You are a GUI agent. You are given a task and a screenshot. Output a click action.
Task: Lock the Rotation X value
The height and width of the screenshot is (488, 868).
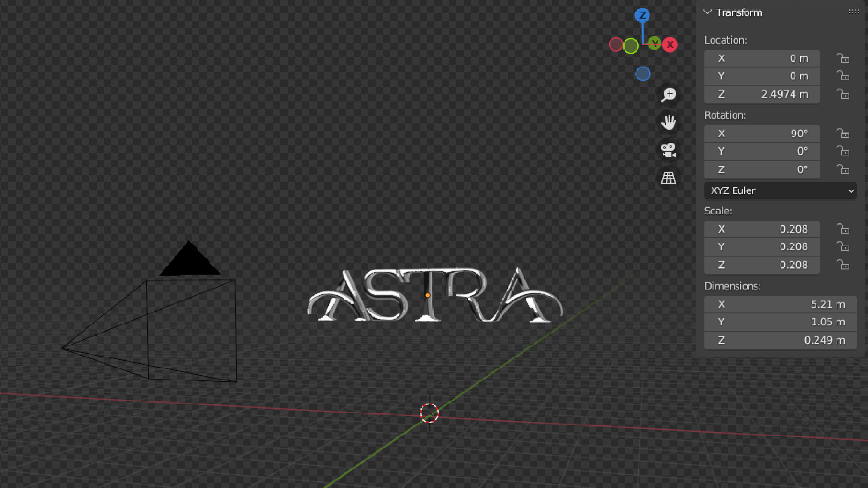pyautogui.click(x=843, y=134)
